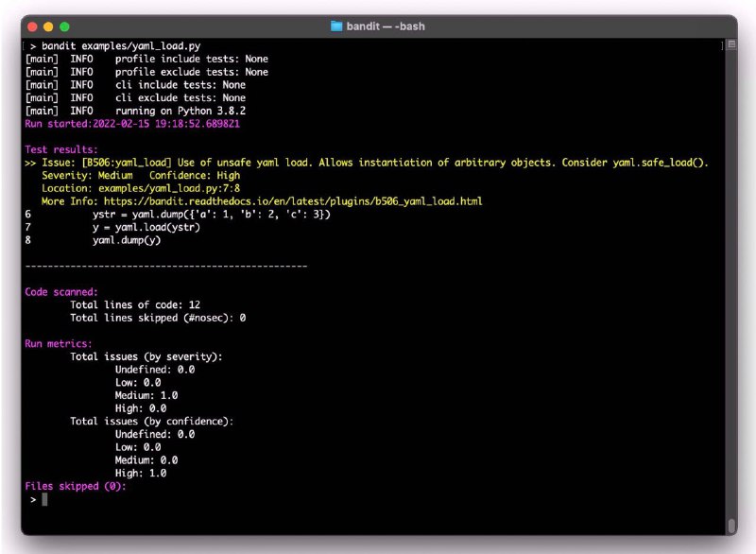The width and height of the screenshot is (756, 554).
Task: Click 'Total issues (by severity):'
Action: [x=146, y=356]
